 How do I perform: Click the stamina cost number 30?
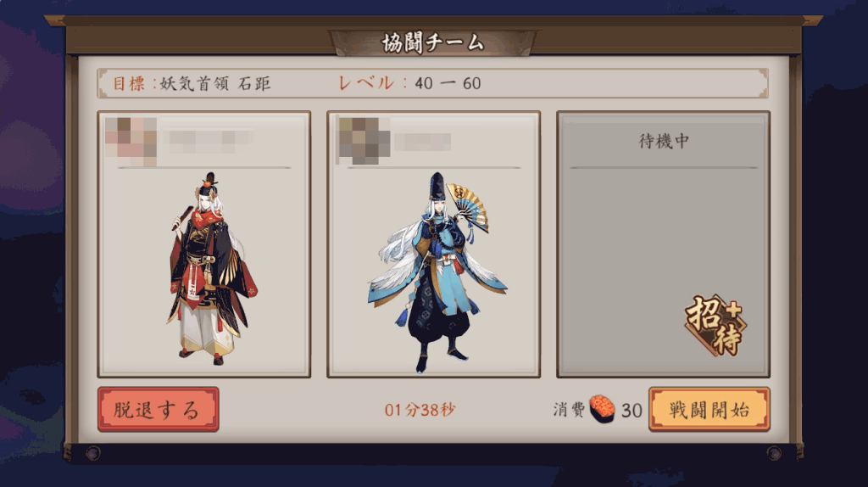click(x=631, y=411)
